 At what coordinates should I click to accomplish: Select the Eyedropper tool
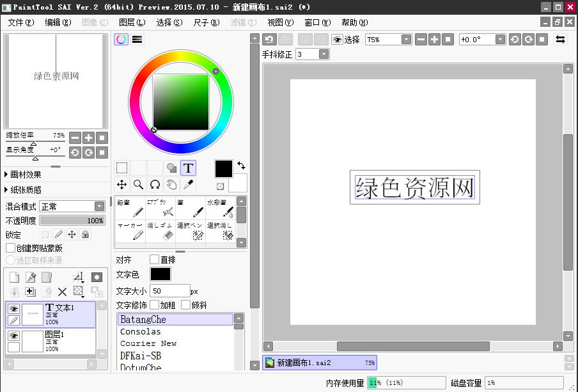point(189,184)
